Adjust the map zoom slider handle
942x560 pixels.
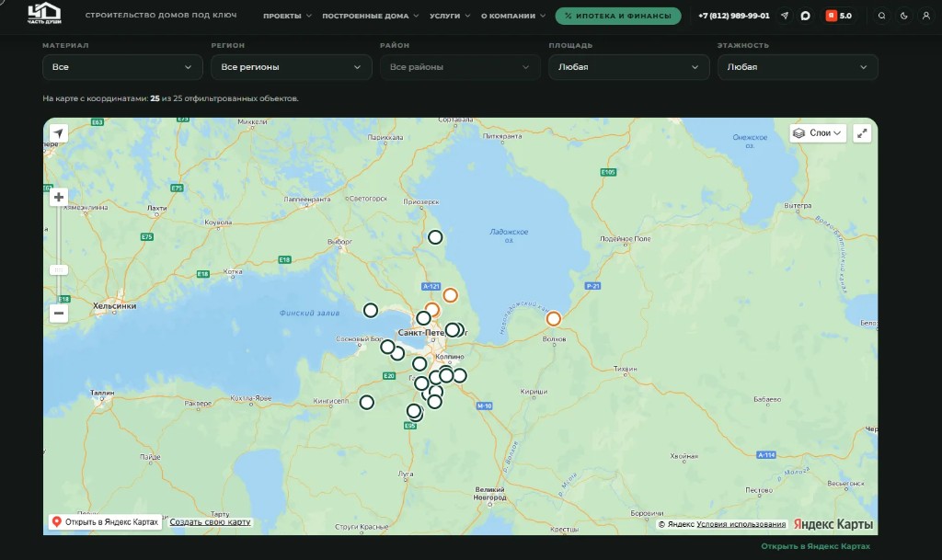click(x=58, y=270)
